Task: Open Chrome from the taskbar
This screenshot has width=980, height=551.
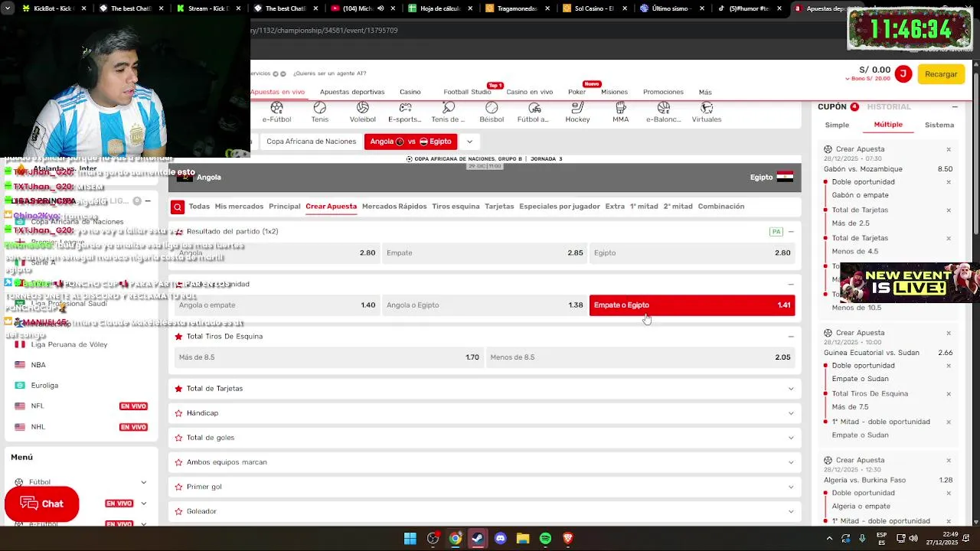Action: coord(456,539)
